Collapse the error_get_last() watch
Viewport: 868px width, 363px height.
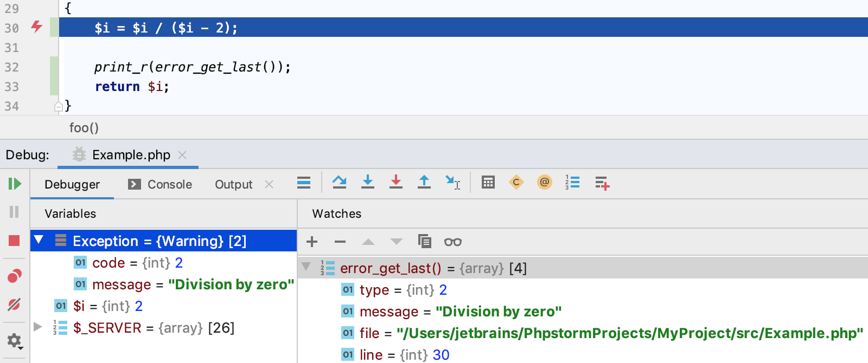[x=307, y=267]
